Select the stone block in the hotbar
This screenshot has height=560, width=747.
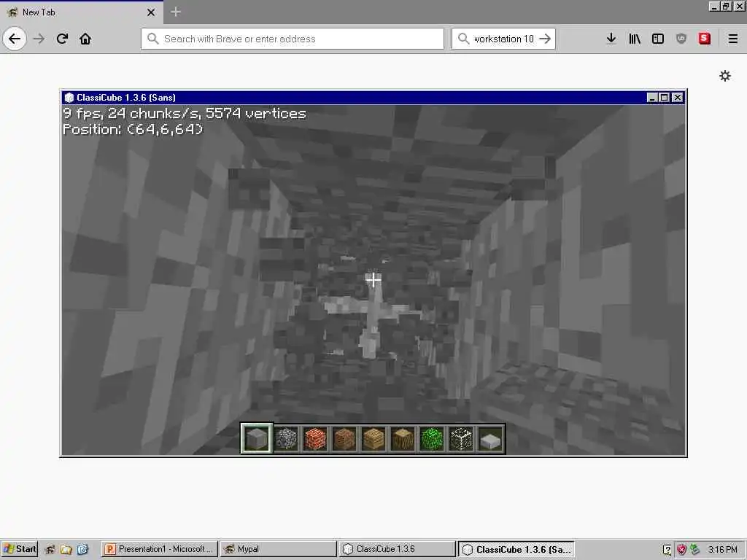256,438
